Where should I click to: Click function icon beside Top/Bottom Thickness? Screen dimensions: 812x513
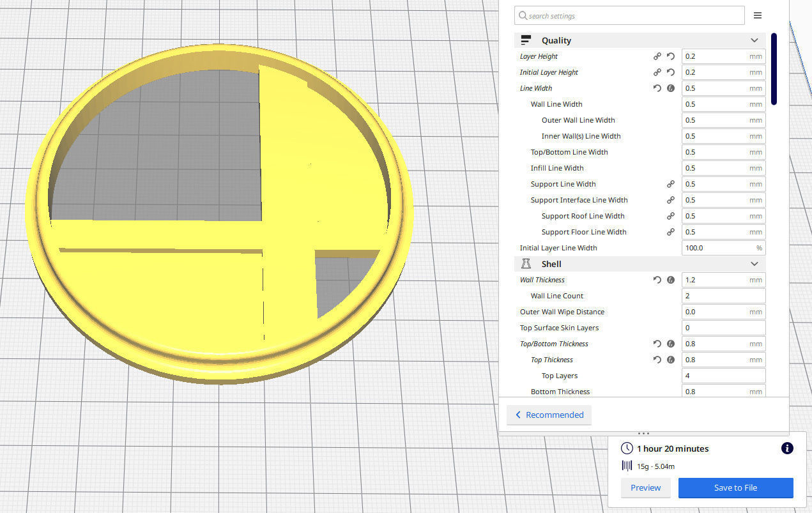coord(671,344)
